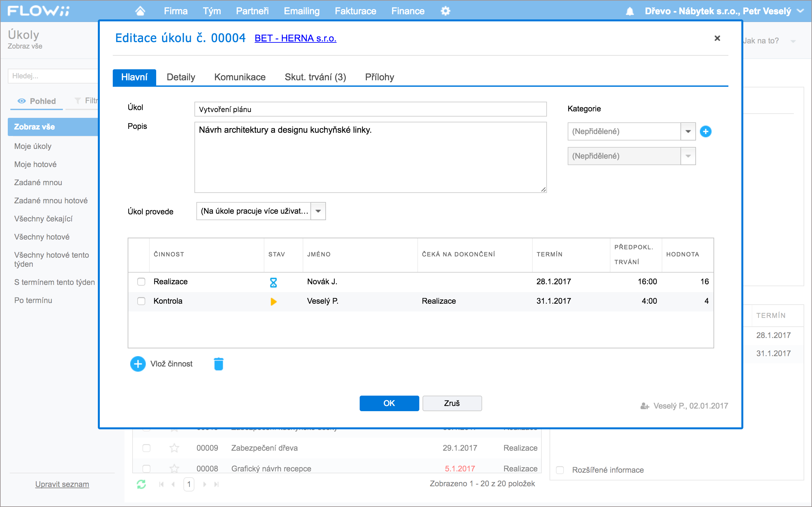Open notifications bell icon
The height and width of the screenshot is (507, 812).
click(x=630, y=11)
